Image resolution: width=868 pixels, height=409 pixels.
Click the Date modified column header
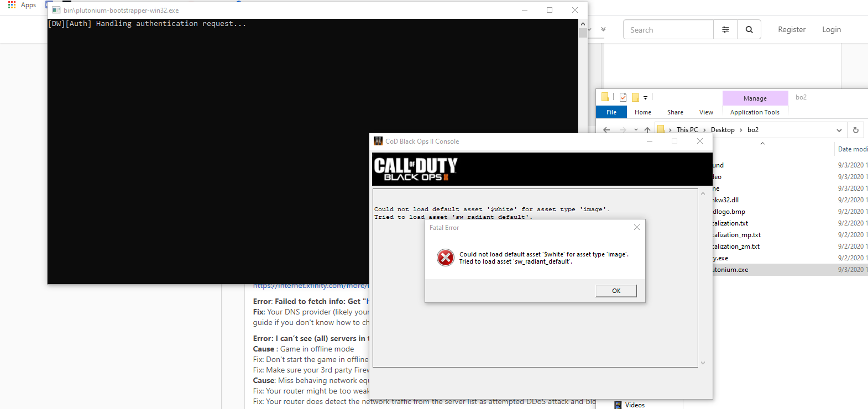point(852,149)
